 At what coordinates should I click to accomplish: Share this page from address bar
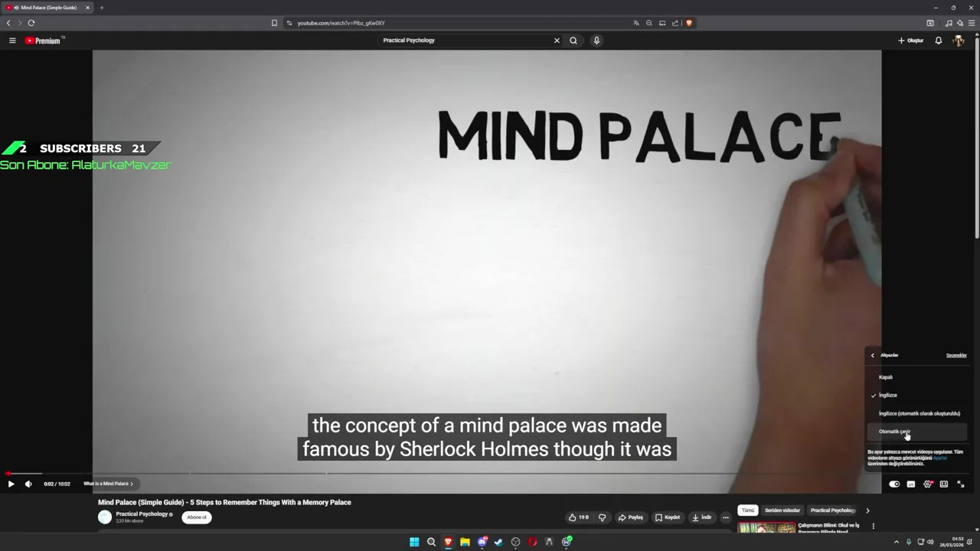675,23
